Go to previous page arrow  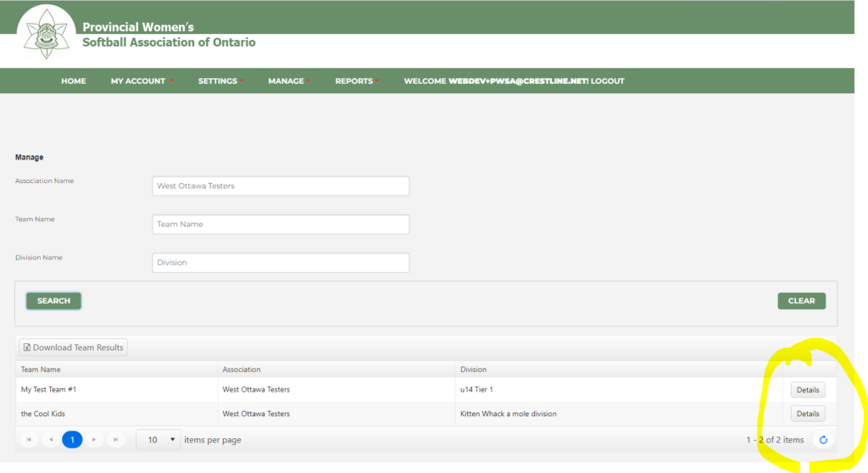51,440
